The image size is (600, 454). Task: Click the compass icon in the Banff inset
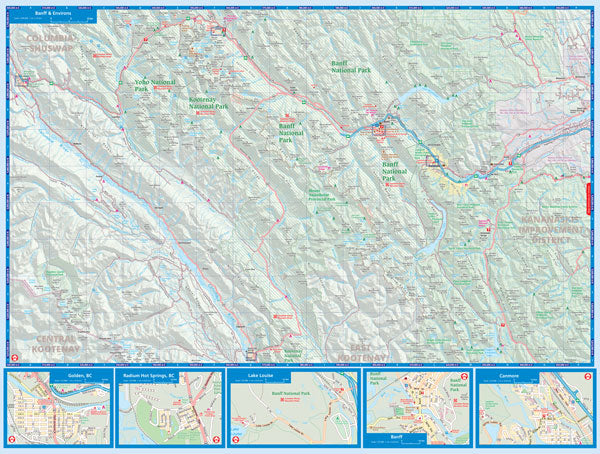pos(465,376)
